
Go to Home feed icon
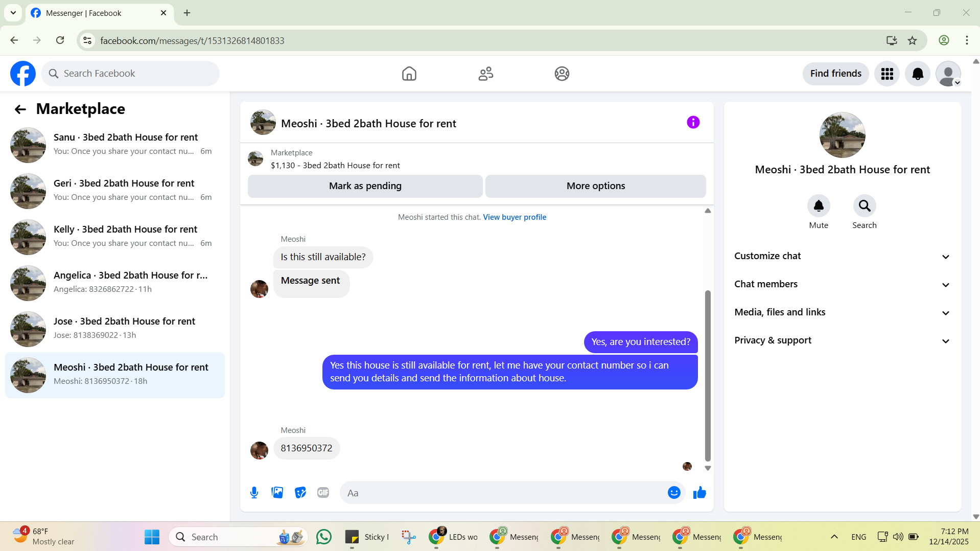(409, 74)
